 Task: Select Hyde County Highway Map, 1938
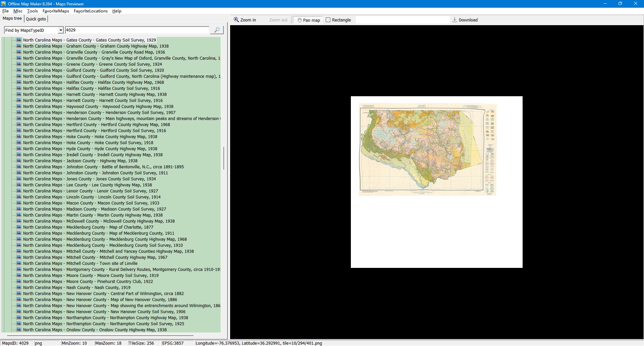pyautogui.click(x=90, y=149)
